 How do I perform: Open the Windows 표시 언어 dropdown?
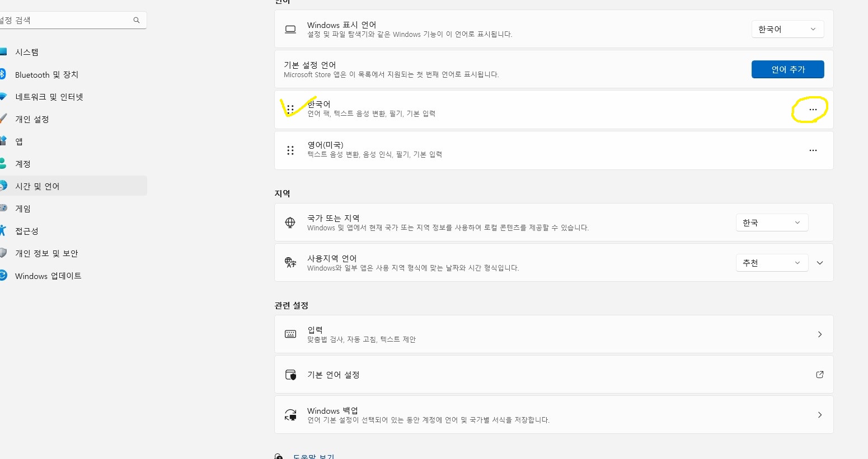point(787,29)
